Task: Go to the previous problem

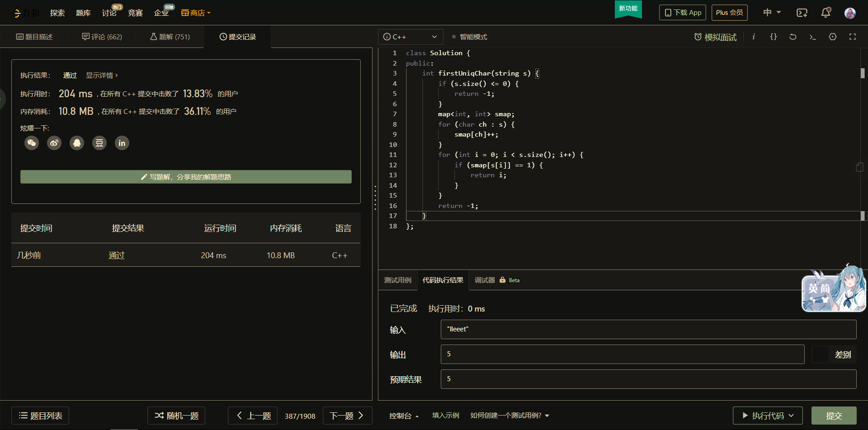Action: point(253,416)
